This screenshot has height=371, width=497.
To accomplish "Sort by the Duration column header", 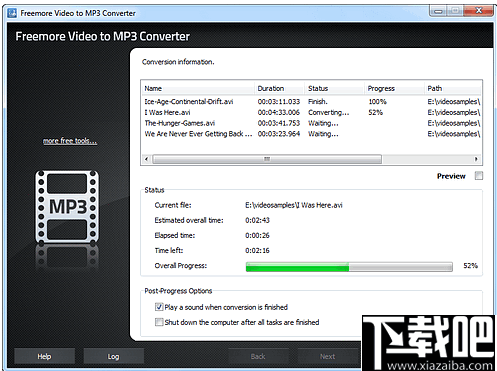I will 279,88.
